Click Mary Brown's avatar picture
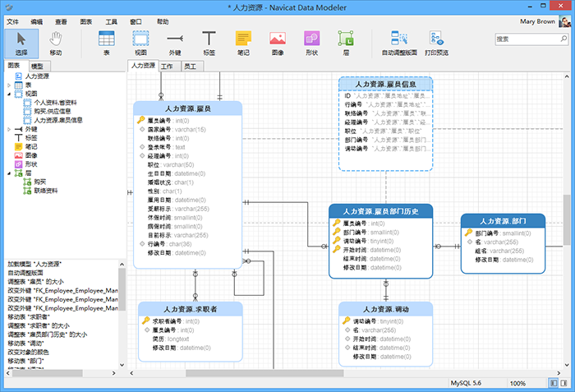The width and height of the screenshot is (575, 392). pos(565,21)
